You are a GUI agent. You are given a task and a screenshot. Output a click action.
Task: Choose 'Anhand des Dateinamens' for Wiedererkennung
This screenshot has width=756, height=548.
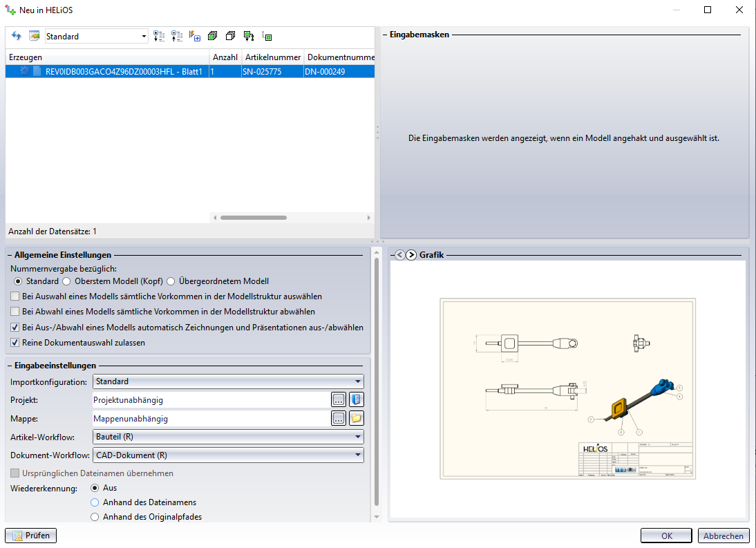coord(95,502)
